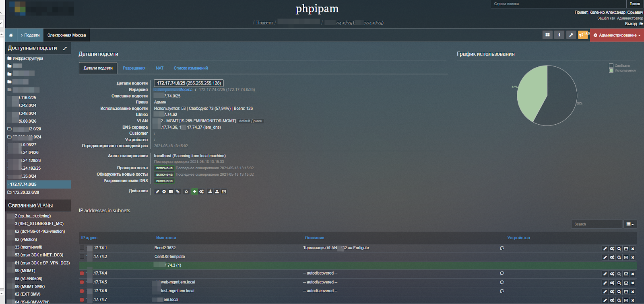This screenshot has width=644, height=304.
Task: Open the Администрирование dropdown menu
Action: click(617, 35)
